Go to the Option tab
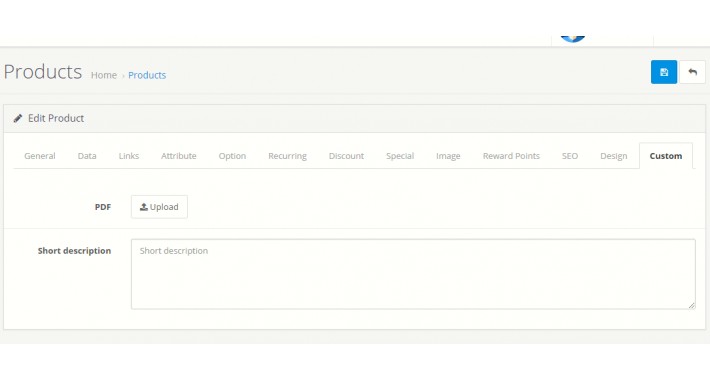Image resolution: width=710 pixels, height=380 pixels. pos(232,156)
